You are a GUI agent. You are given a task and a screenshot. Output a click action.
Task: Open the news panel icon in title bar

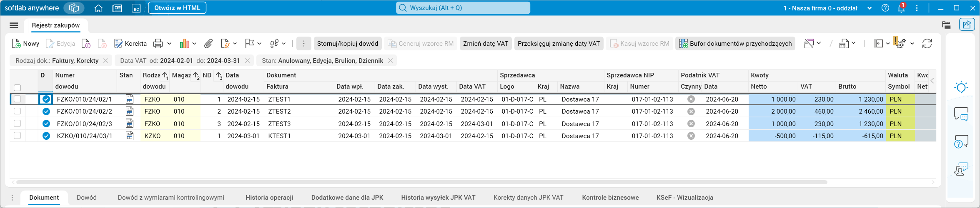click(117, 8)
